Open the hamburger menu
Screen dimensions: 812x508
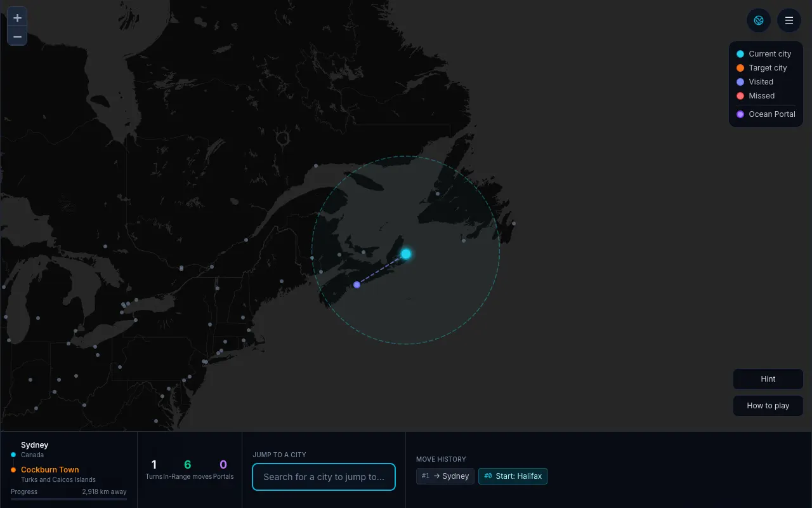[789, 20]
